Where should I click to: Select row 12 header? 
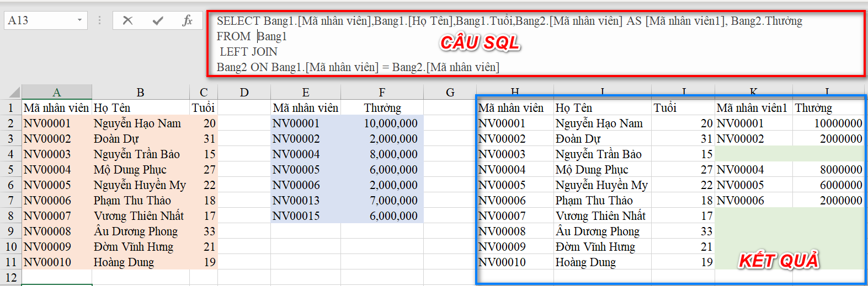[x=10, y=277]
